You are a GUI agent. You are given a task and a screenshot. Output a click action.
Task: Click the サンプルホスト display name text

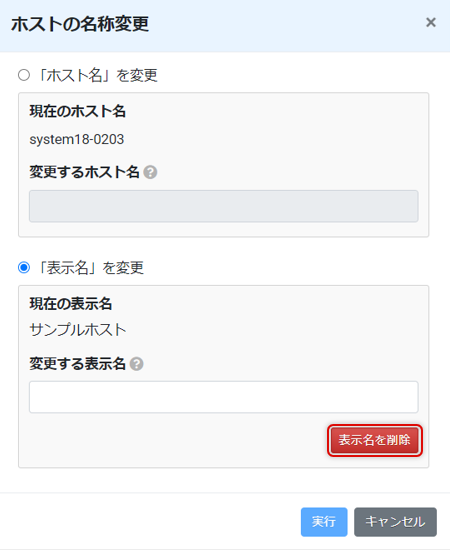tap(78, 330)
